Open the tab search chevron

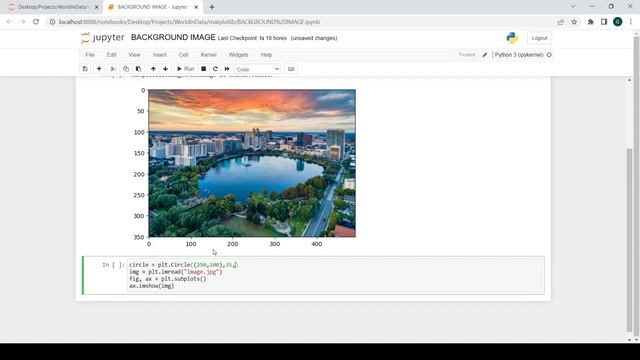click(x=573, y=7)
